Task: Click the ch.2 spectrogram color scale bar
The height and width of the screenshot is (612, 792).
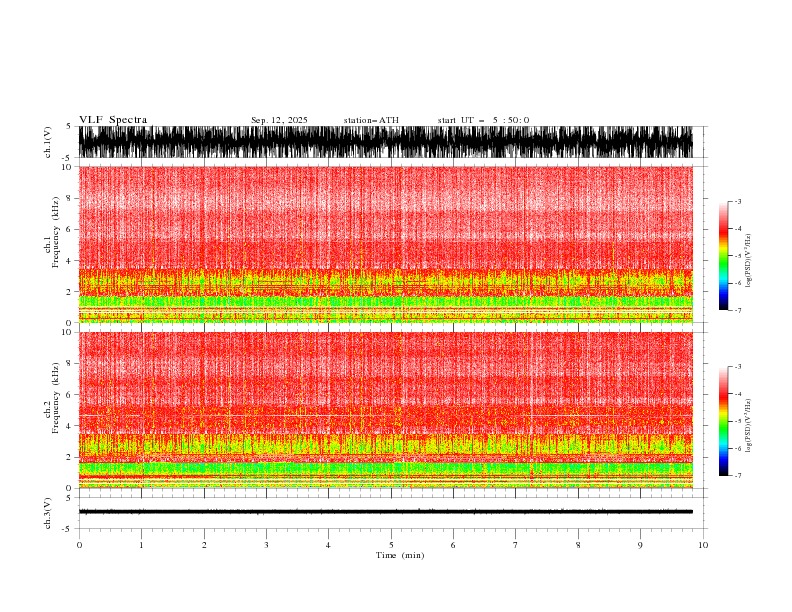Action: pyautogui.click(x=723, y=421)
